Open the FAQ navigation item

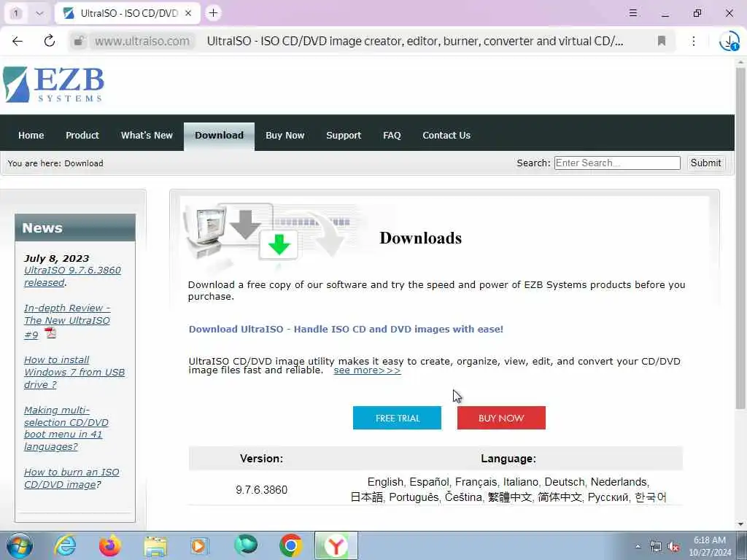tap(392, 135)
